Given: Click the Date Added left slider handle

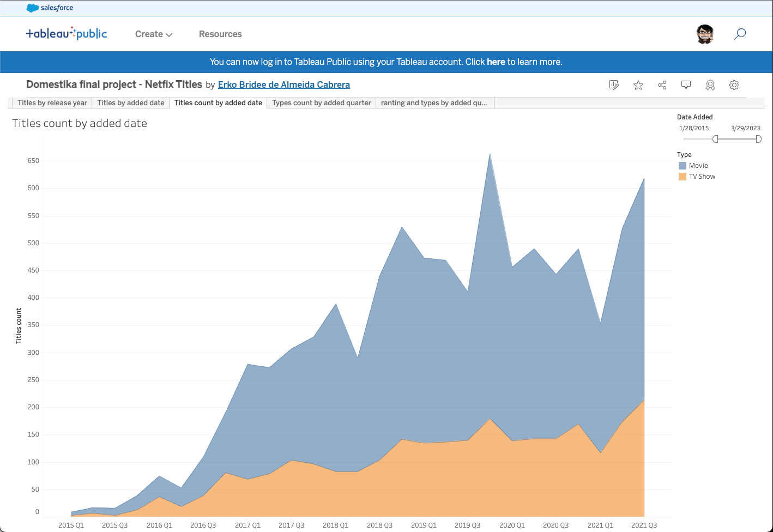Looking at the screenshot, I should click(715, 139).
